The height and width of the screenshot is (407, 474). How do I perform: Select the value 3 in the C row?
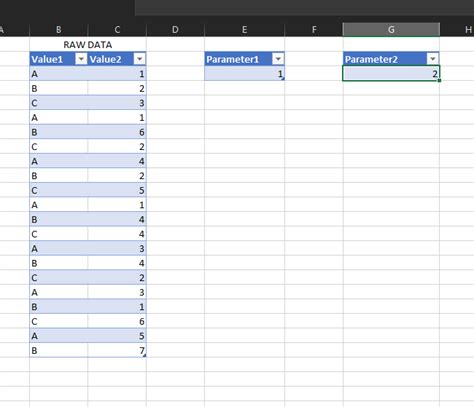click(117, 103)
